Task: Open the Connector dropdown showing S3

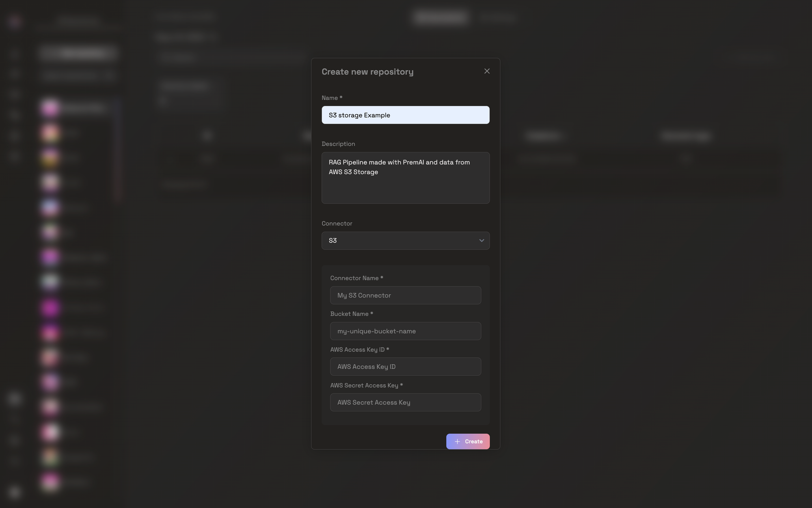Action: [x=406, y=241]
